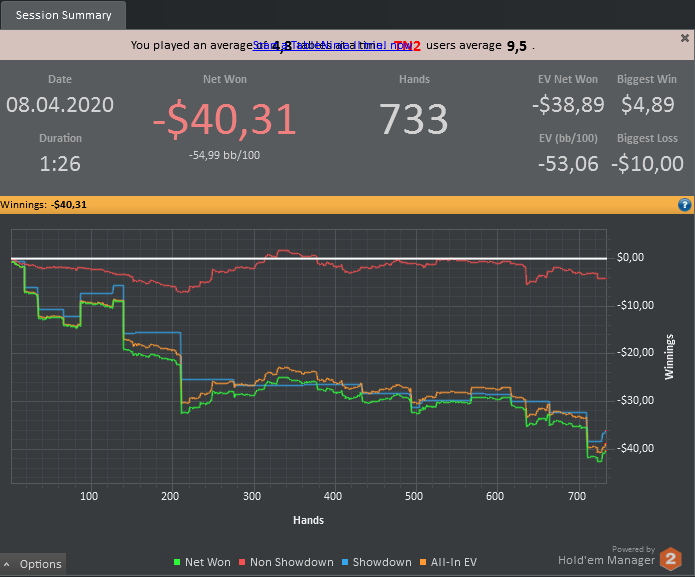Select the EV (bb/100) value -53,06
Image resolution: width=695 pixels, height=577 pixels.
pos(568,164)
